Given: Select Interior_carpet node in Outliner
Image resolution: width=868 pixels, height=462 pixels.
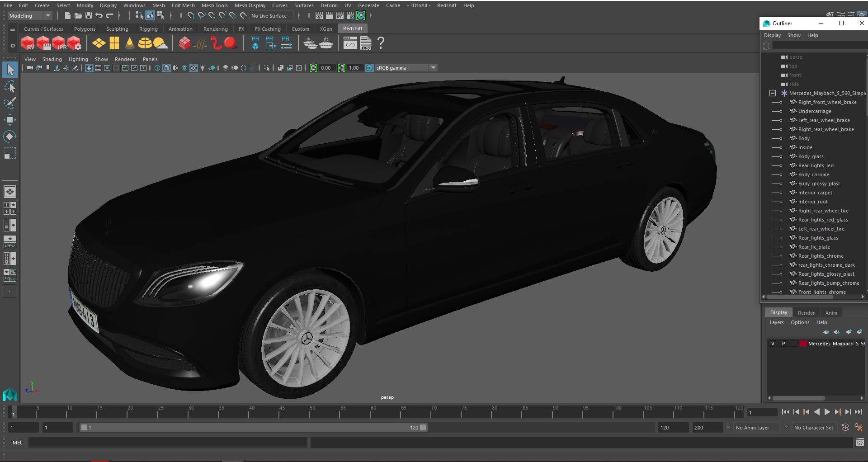Looking at the screenshot, I should 815,193.
